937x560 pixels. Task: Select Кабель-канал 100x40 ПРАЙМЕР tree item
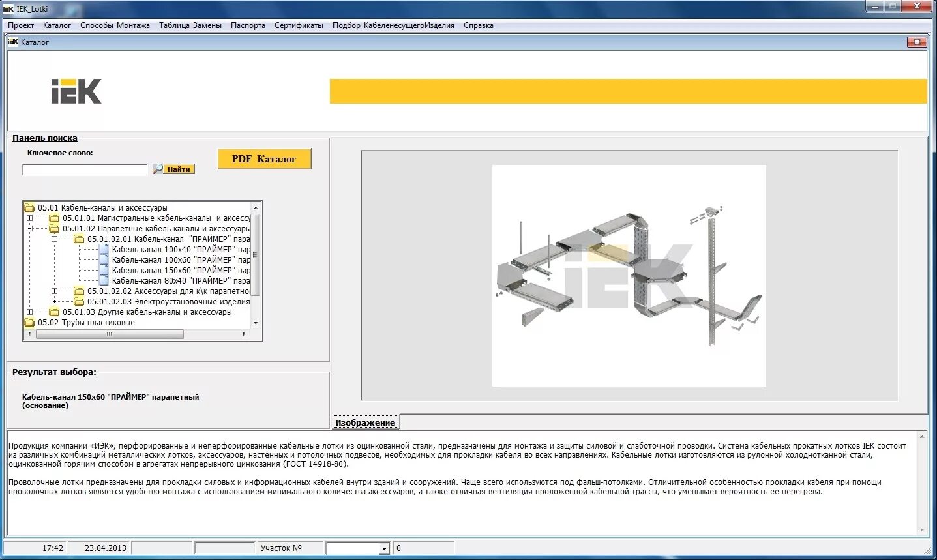(181, 250)
